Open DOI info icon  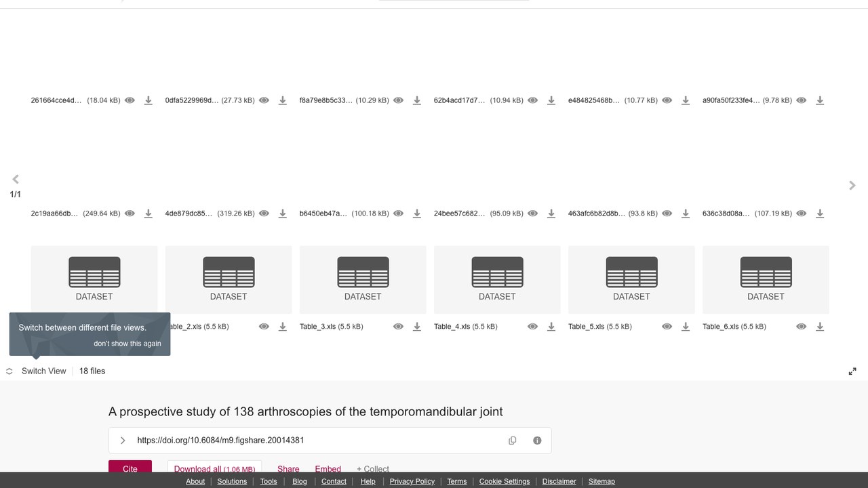pos(537,441)
